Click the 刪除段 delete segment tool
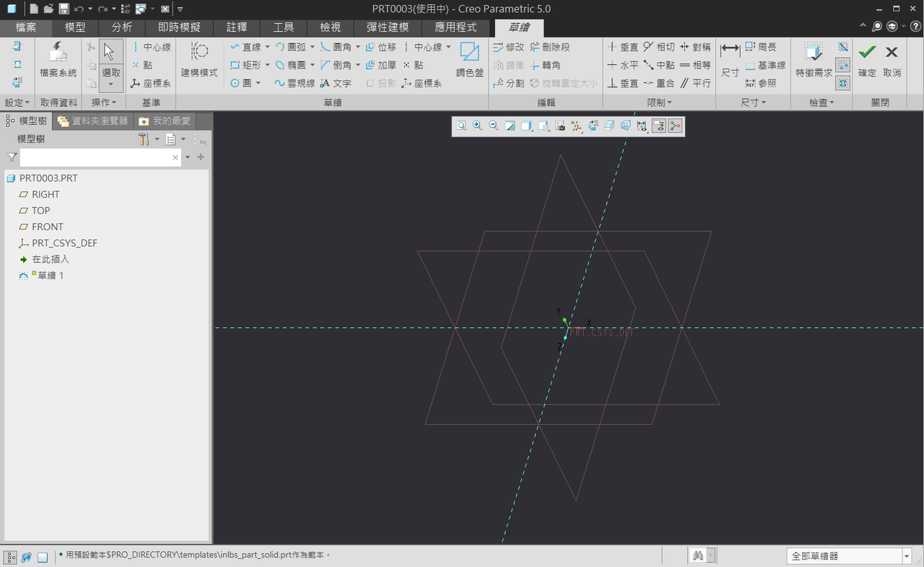 (x=550, y=47)
